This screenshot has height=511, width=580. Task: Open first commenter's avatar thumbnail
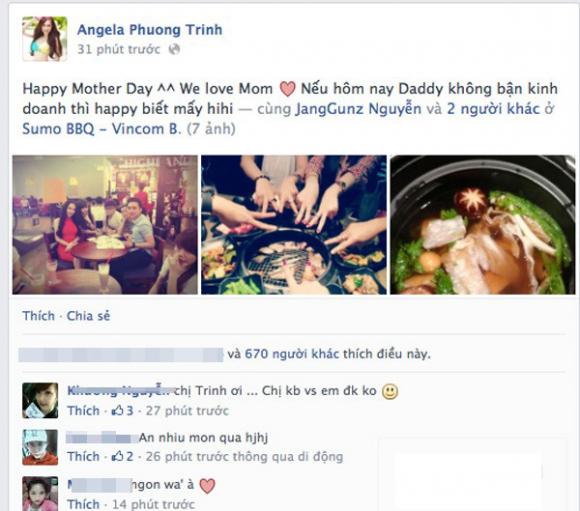pyautogui.click(x=40, y=400)
